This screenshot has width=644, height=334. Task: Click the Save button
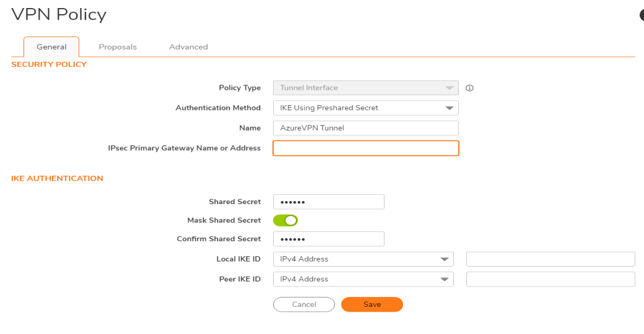[372, 304]
